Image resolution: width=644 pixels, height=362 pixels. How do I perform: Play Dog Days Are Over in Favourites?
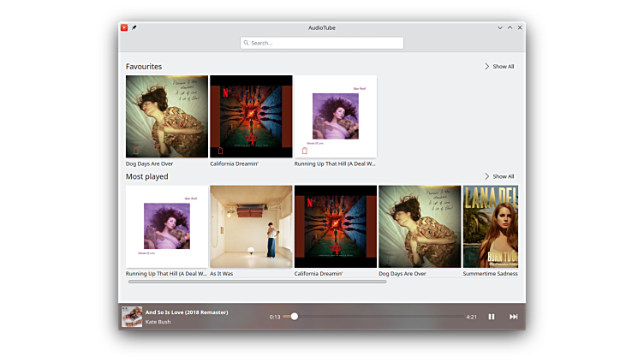(x=167, y=116)
